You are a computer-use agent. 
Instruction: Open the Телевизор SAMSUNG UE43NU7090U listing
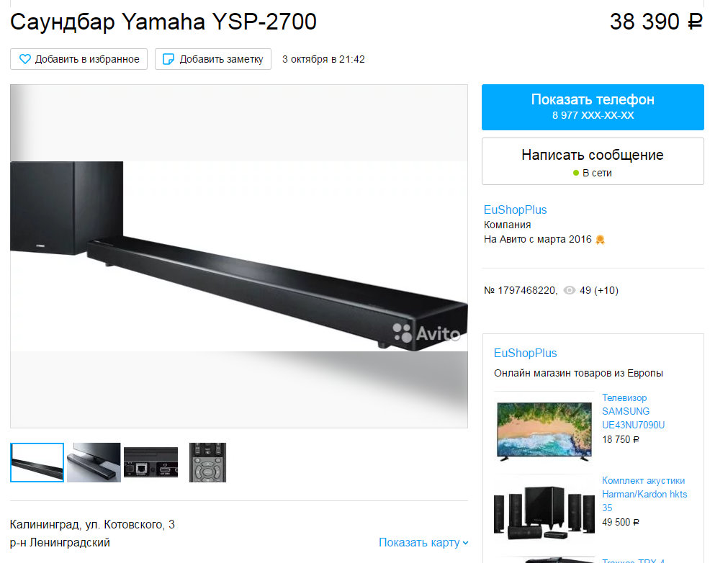[633, 411]
